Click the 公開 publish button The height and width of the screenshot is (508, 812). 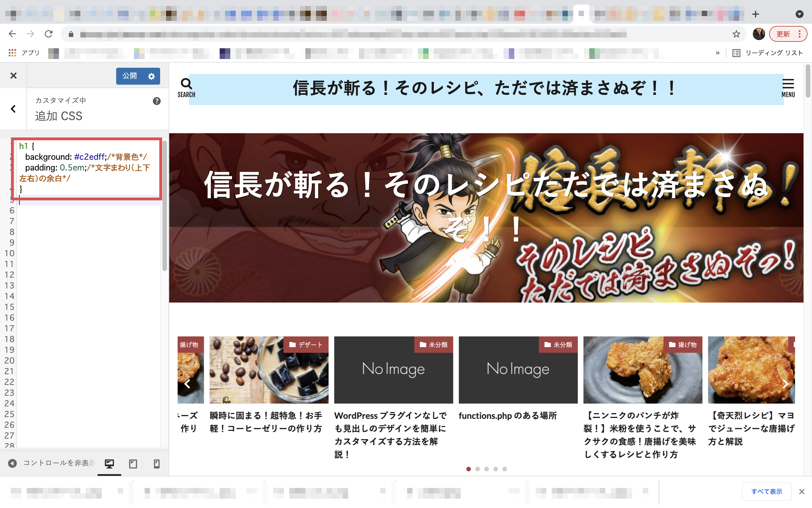point(129,76)
